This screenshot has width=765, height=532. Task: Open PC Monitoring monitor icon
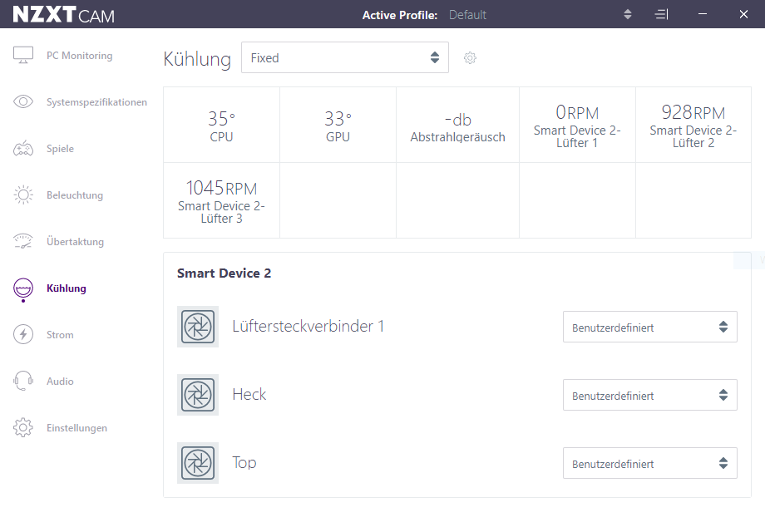(23, 55)
